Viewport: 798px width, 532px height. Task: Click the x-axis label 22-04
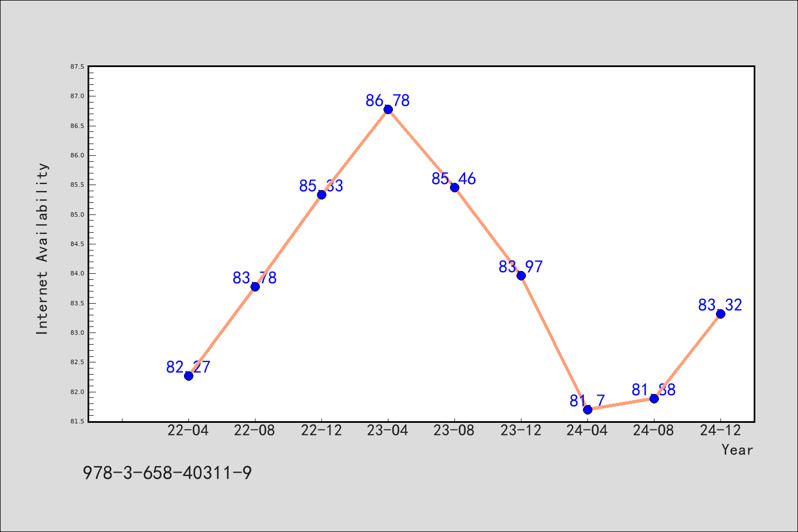click(x=188, y=431)
